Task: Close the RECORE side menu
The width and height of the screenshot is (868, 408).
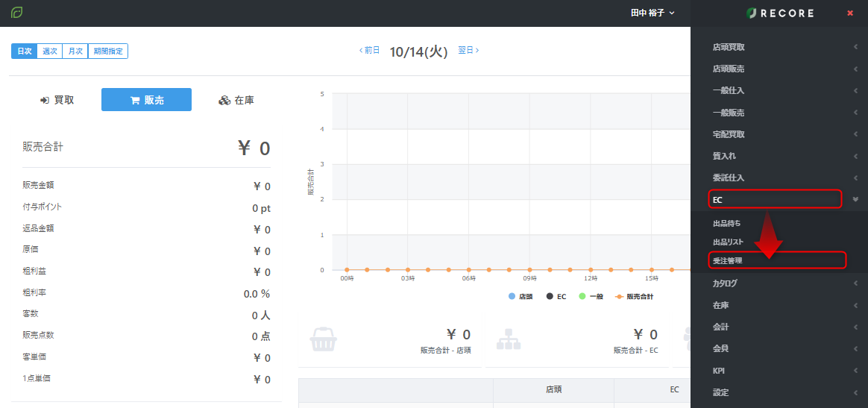Action: pyautogui.click(x=850, y=13)
